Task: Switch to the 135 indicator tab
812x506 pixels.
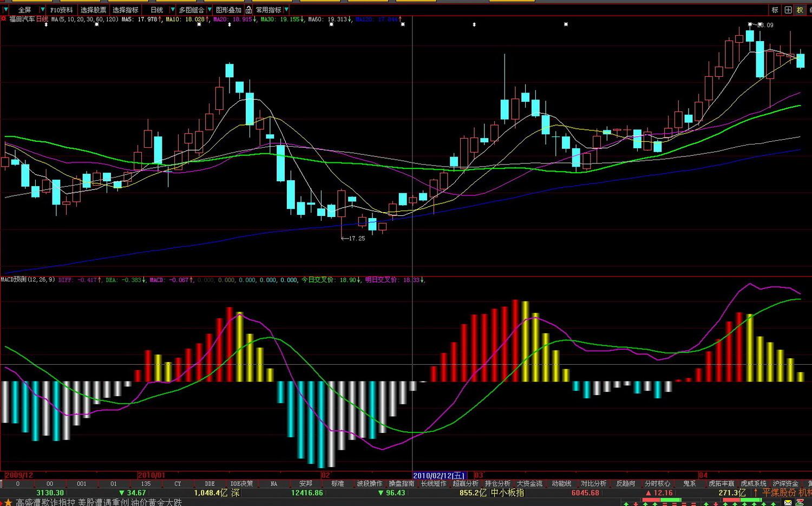Action: (x=146, y=484)
